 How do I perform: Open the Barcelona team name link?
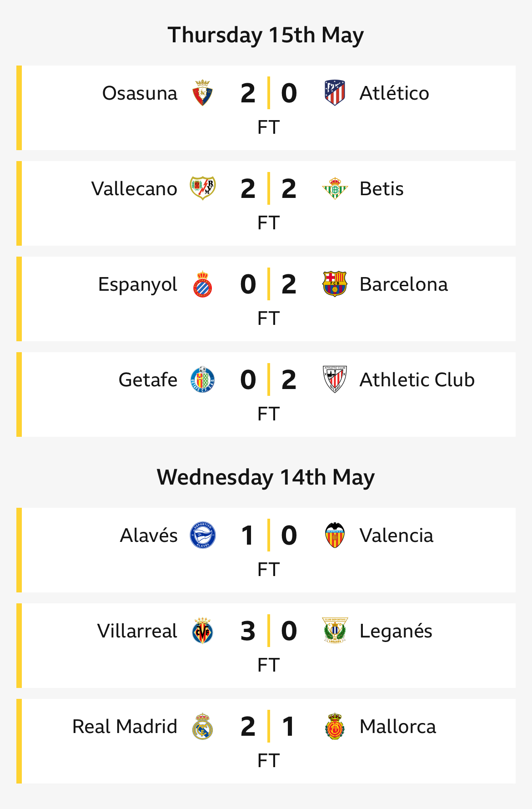[404, 284]
